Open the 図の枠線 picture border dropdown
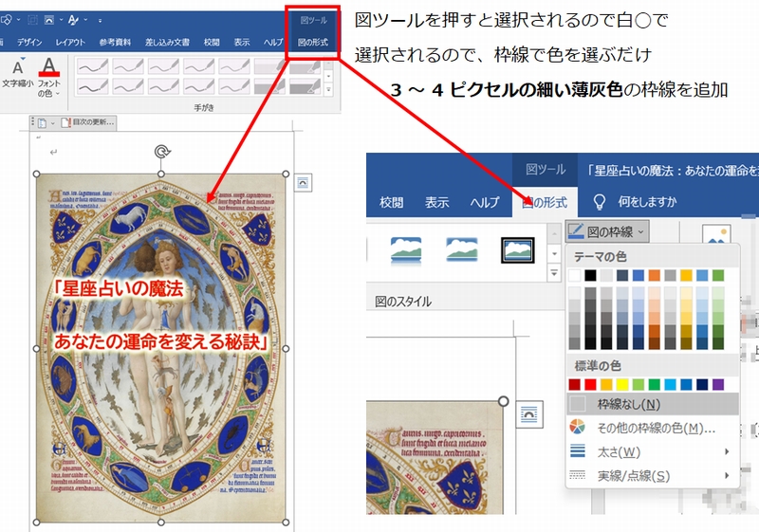 click(607, 231)
